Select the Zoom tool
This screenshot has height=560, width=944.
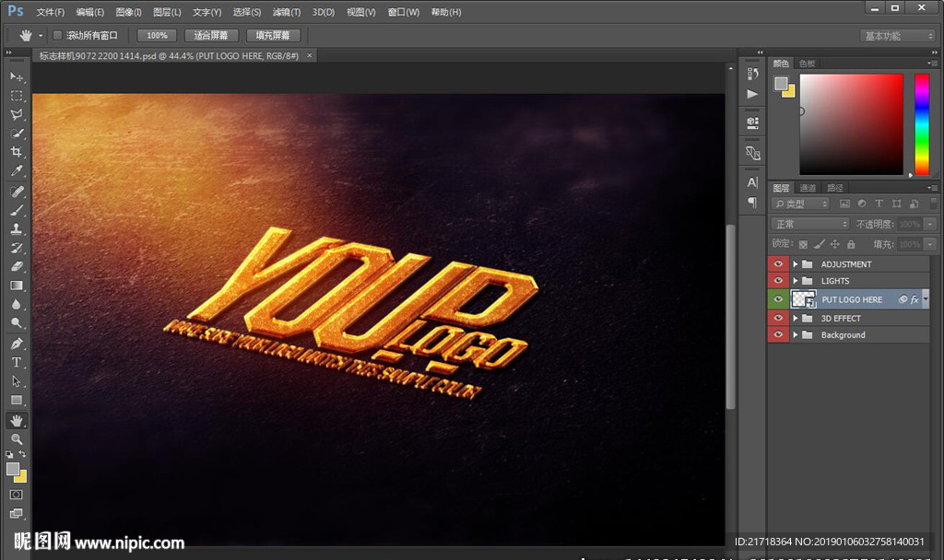(x=17, y=439)
